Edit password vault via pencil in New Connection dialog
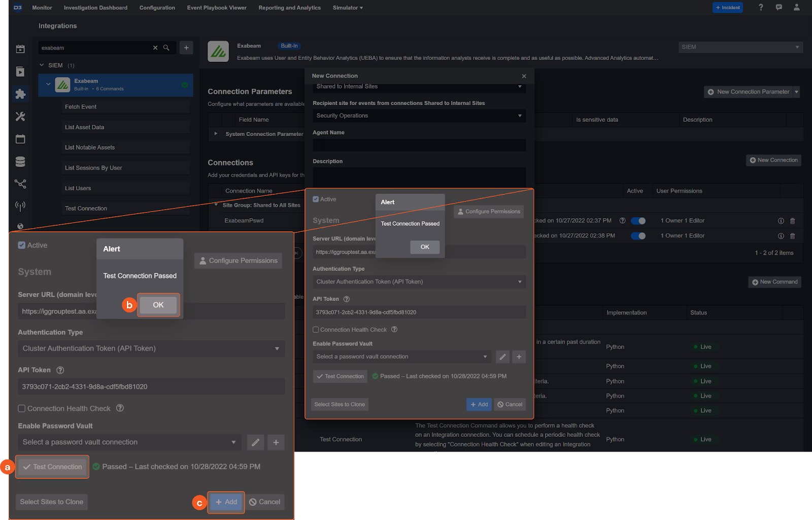 pyautogui.click(x=502, y=357)
